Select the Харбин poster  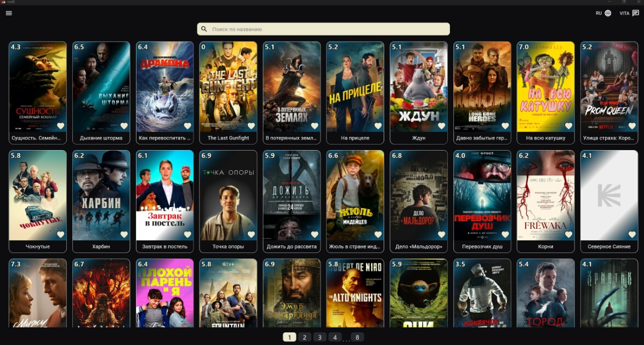click(x=101, y=196)
